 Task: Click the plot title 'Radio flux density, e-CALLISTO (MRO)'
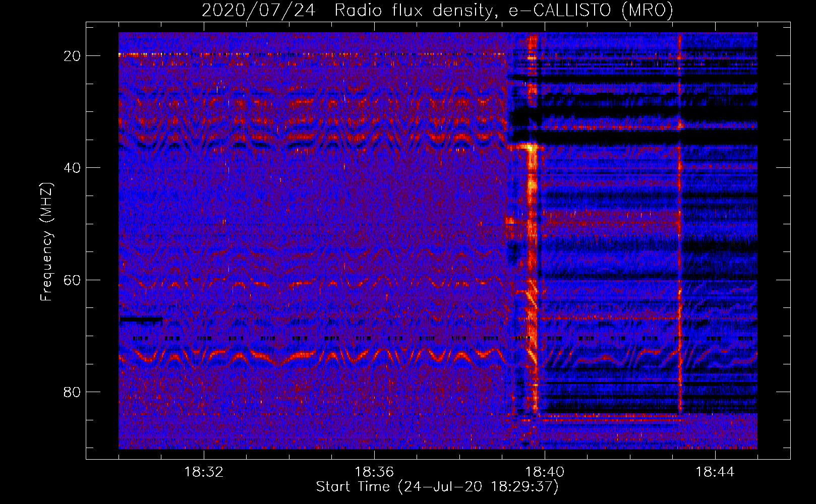503,11
